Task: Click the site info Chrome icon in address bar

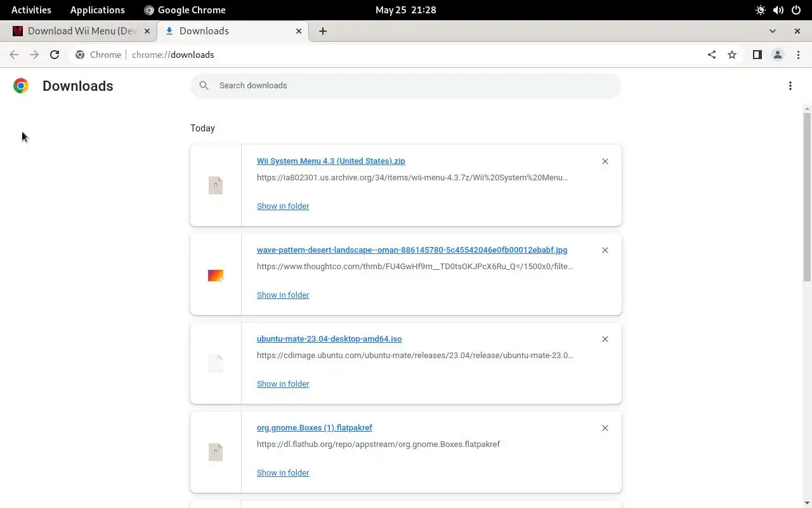Action: tap(80, 55)
